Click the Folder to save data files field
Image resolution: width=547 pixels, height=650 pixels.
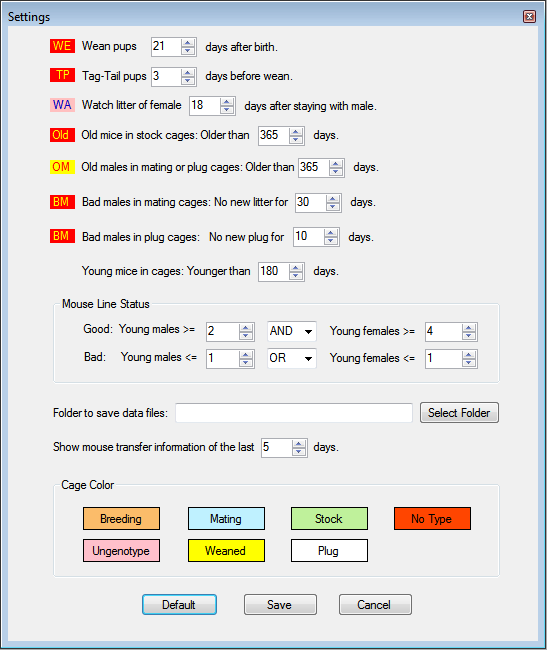(294, 413)
